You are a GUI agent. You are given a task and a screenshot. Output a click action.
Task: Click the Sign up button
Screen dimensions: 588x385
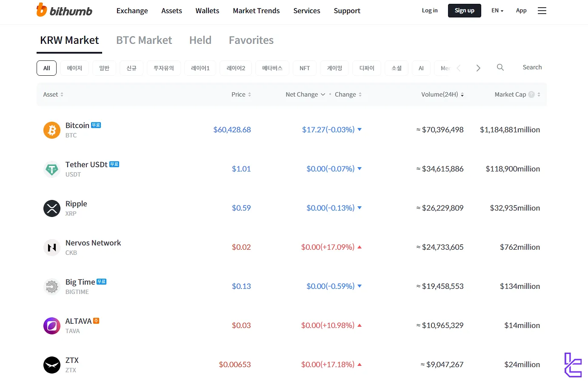[x=465, y=11]
